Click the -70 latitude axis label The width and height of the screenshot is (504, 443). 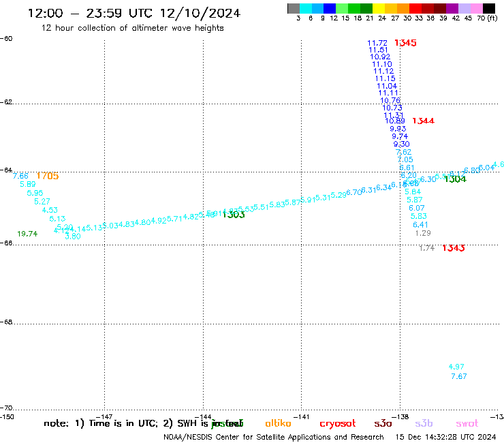click(6, 408)
